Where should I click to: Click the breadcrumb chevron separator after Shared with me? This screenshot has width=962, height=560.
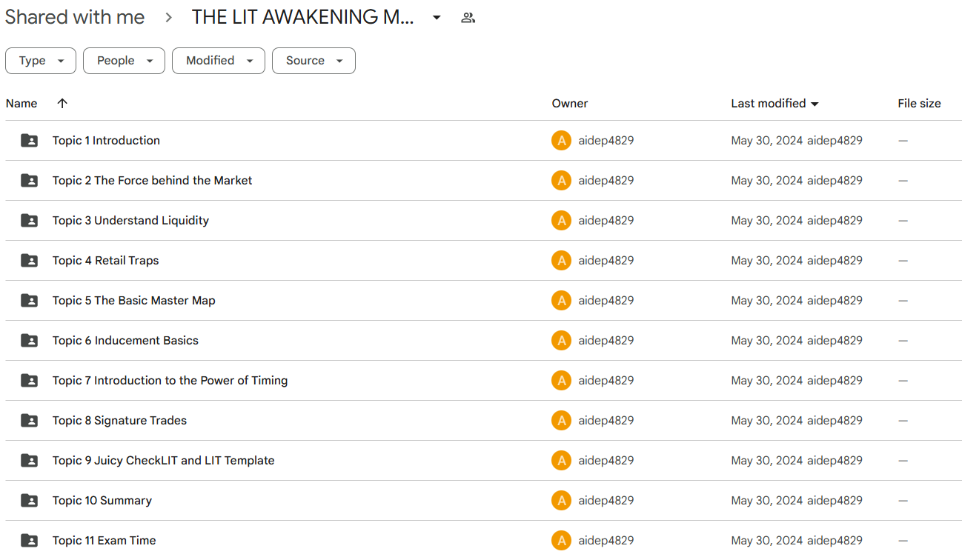coord(169,18)
